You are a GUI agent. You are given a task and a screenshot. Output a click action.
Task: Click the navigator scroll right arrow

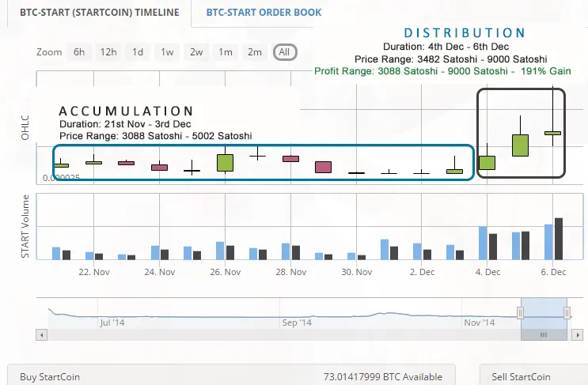tap(578, 335)
